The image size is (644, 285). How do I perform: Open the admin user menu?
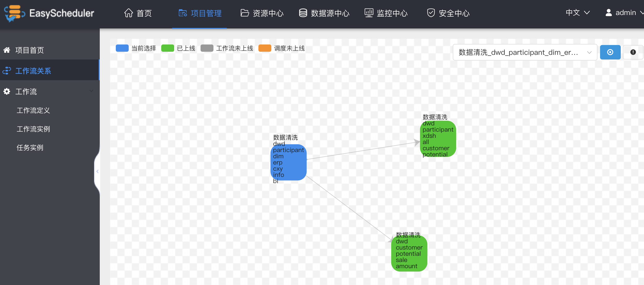[624, 13]
